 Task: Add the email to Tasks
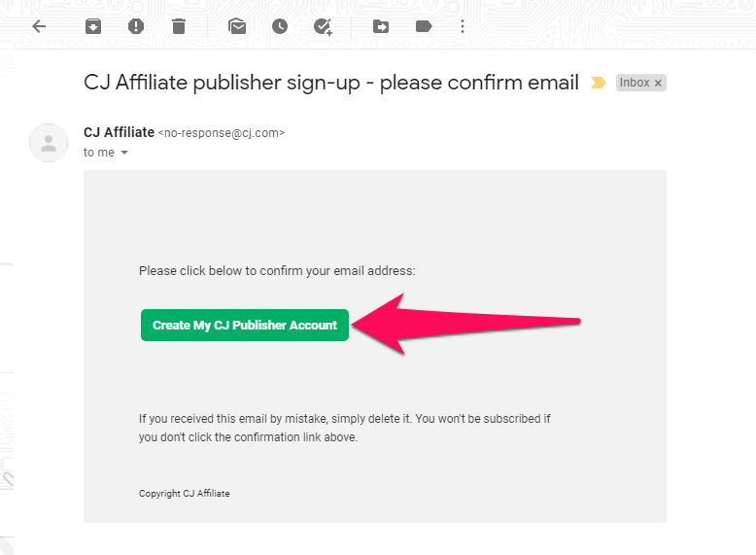click(x=323, y=26)
